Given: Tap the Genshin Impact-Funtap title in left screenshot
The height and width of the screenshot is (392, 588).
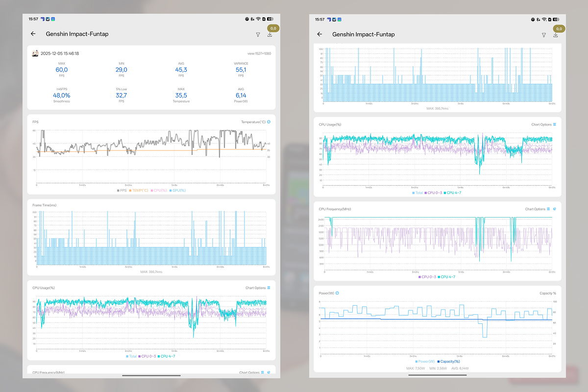Looking at the screenshot, I should [77, 34].
